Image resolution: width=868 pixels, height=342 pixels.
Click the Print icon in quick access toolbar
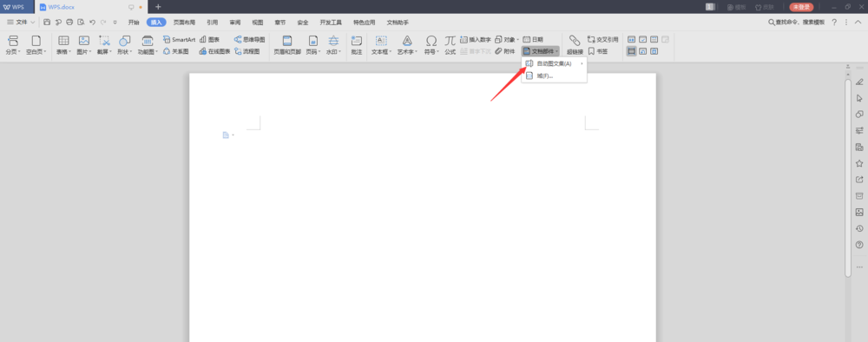(x=69, y=23)
